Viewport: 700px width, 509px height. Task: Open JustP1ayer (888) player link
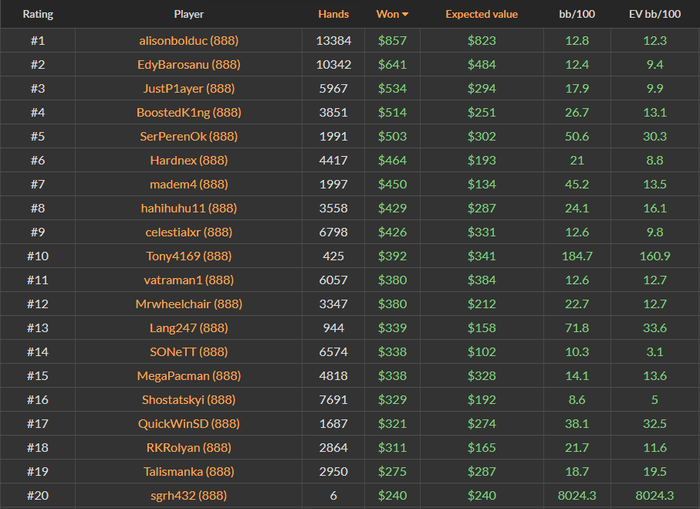tap(188, 88)
